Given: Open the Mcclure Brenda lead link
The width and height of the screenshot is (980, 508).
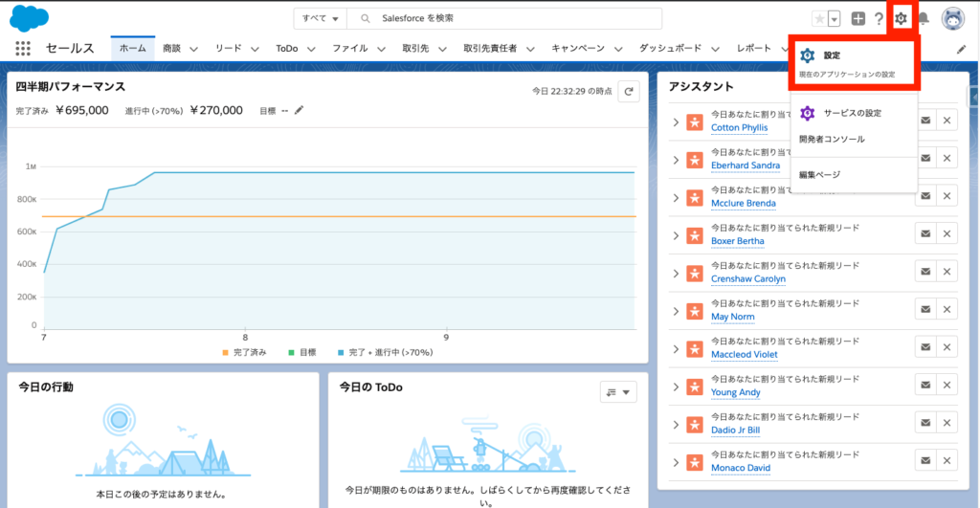Looking at the screenshot, I should coord(743,203).
